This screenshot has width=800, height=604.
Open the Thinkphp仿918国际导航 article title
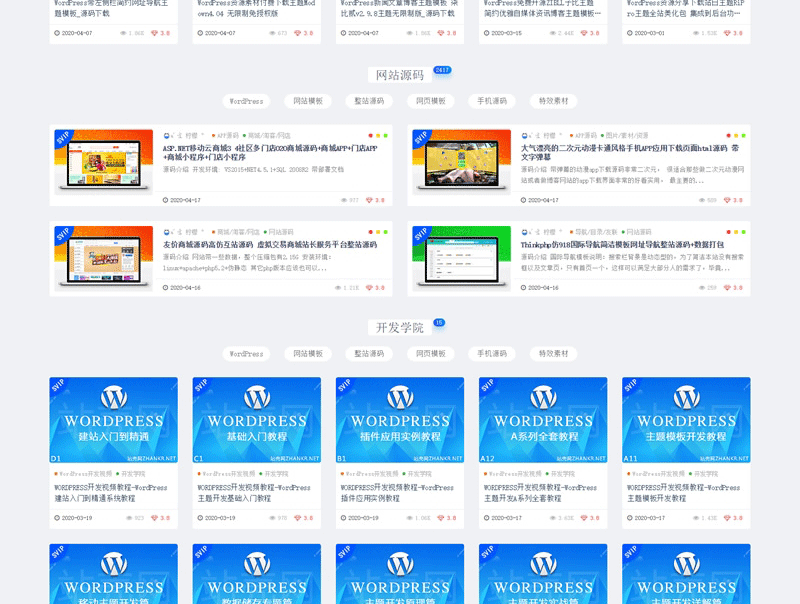coord(622,245)
